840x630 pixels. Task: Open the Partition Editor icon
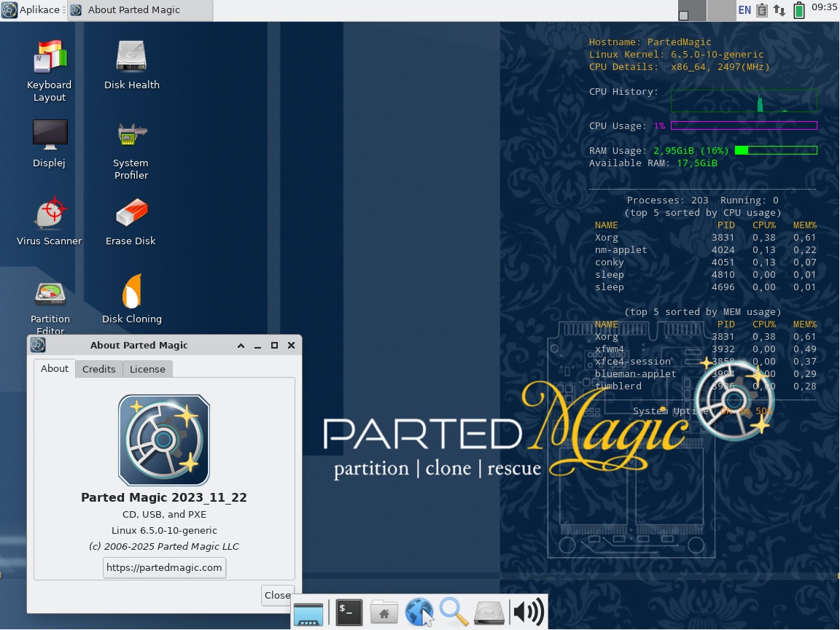50,293
